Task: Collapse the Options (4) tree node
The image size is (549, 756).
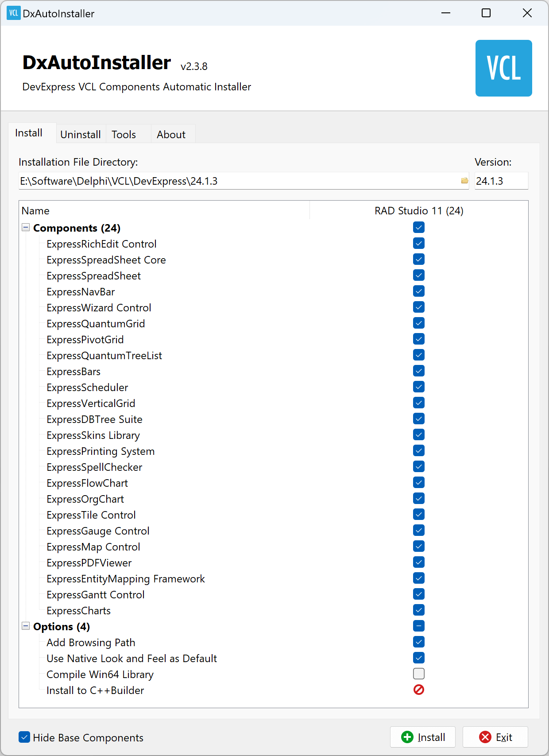Action: pos(26,626)
